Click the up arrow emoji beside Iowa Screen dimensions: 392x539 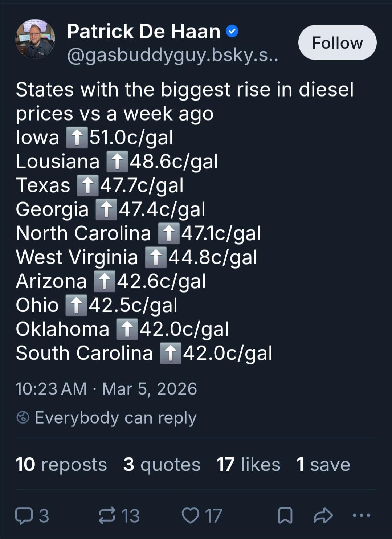pyautogui.click(x=77, y=138)
